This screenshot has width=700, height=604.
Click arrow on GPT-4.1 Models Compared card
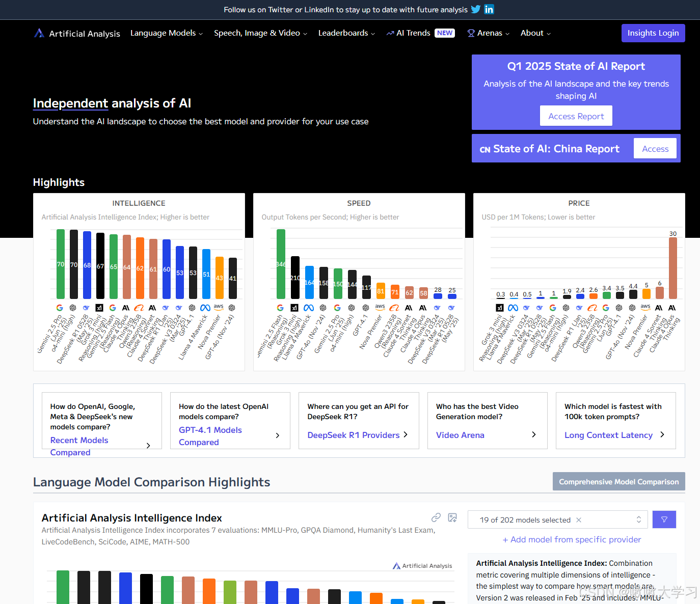click(x=278, y=435)
